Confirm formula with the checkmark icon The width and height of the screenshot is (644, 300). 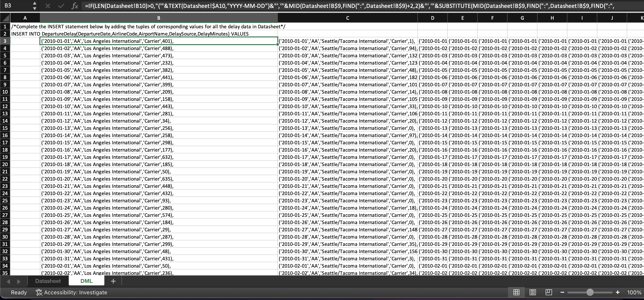[61, 5]
